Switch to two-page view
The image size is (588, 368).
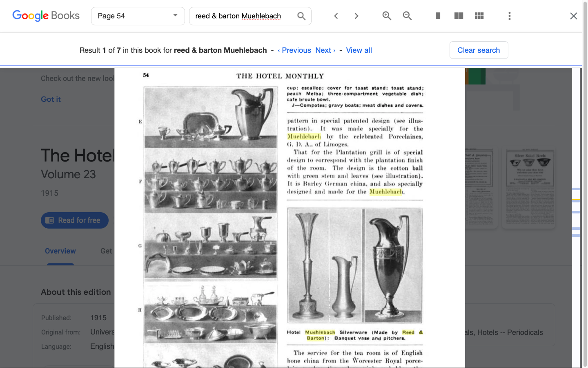(x=459, y=16)
